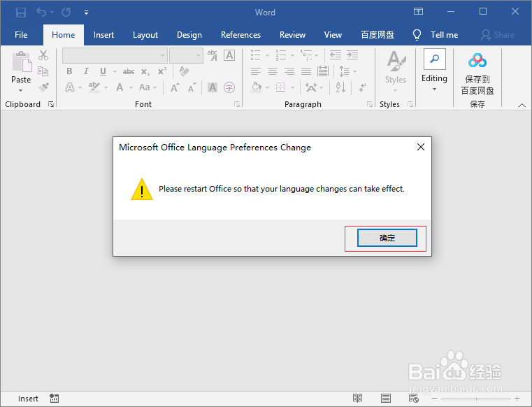Toggle Italic formatting
Screen dimensions: 532x407
tap(86, 71)
